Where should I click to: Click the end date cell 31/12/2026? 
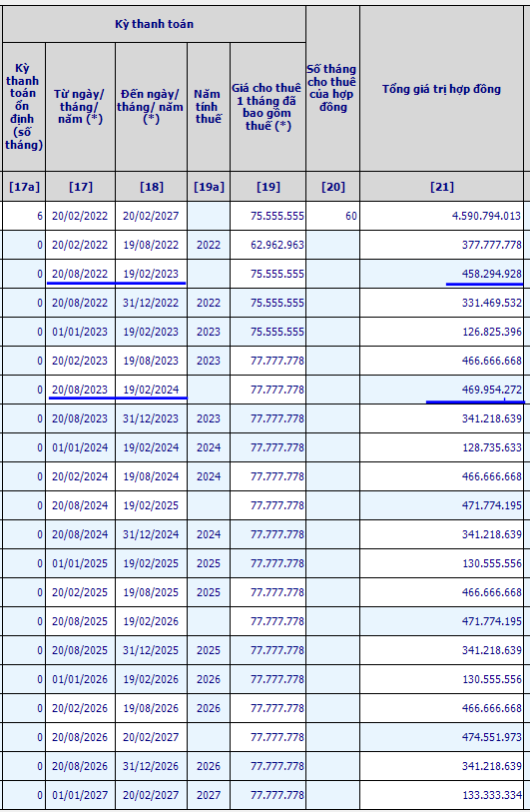[151, 766]
